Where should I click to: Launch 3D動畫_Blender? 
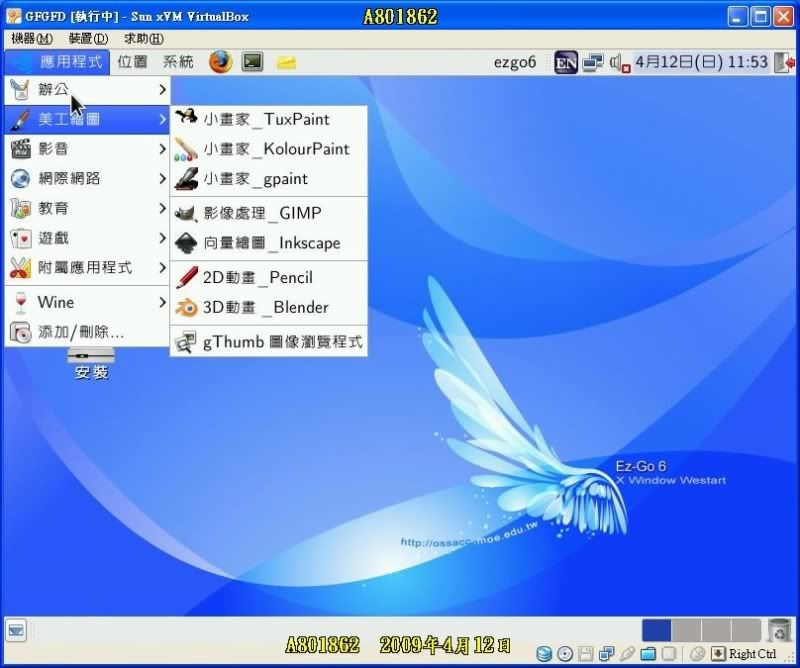269,307
